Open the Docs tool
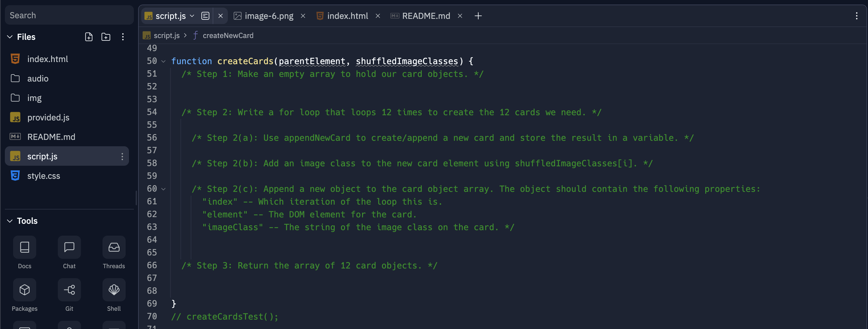 click(25, 248)
